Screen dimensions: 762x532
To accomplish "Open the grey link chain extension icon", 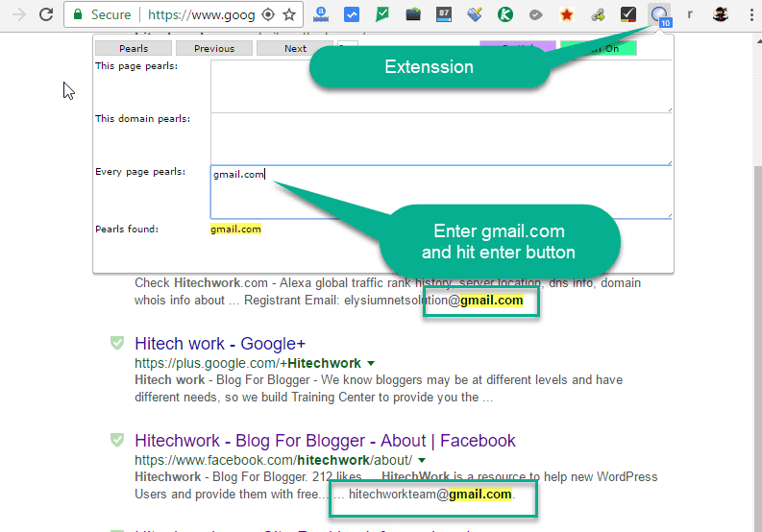I will (598, 15).
